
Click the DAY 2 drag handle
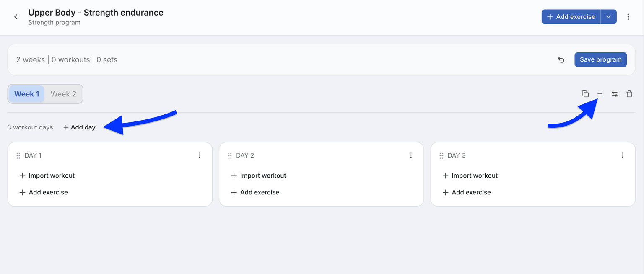pos(230,155)
